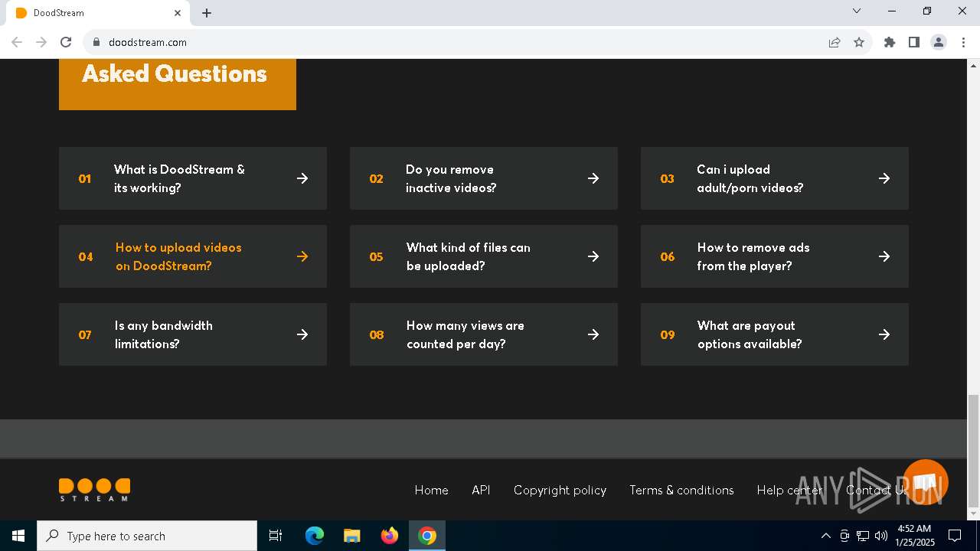Click the page vertical scrollbar thumb

973,450
